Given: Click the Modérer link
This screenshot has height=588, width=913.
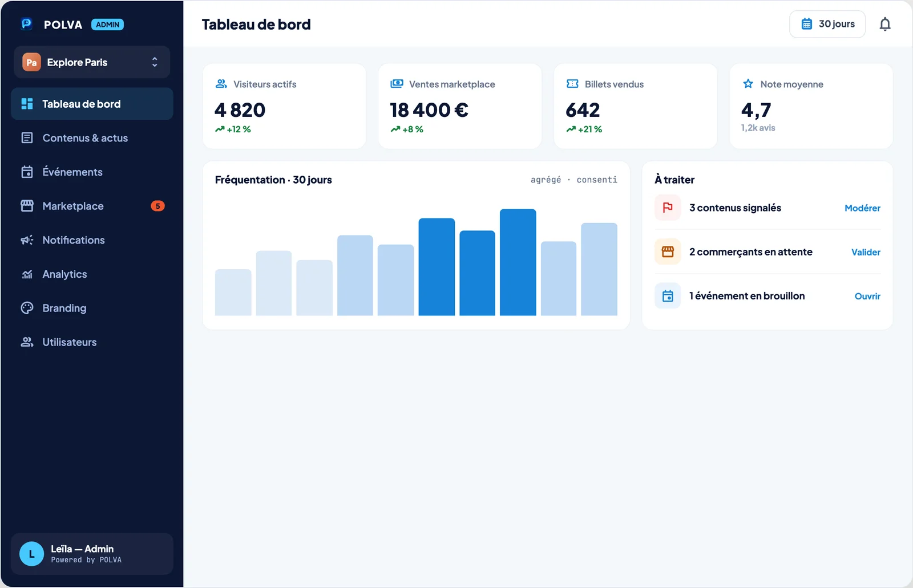Looking at the screenshot, I should tap(862, 208).
